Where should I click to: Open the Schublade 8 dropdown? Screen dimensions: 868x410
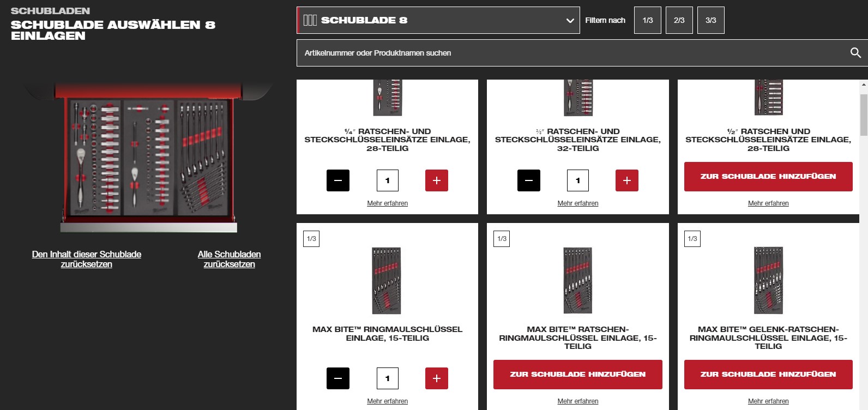438,20
